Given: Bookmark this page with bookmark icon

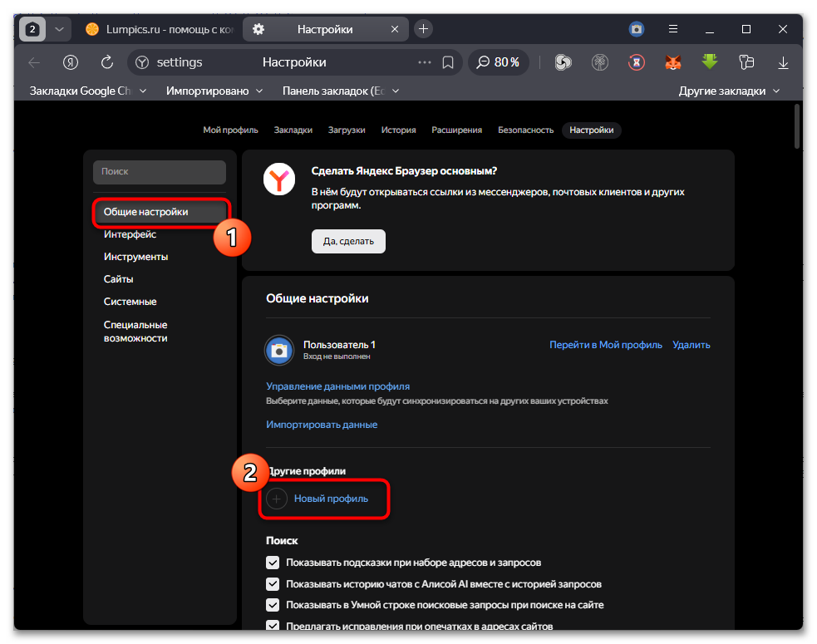Looking at the screenshot, I should 448,62.
